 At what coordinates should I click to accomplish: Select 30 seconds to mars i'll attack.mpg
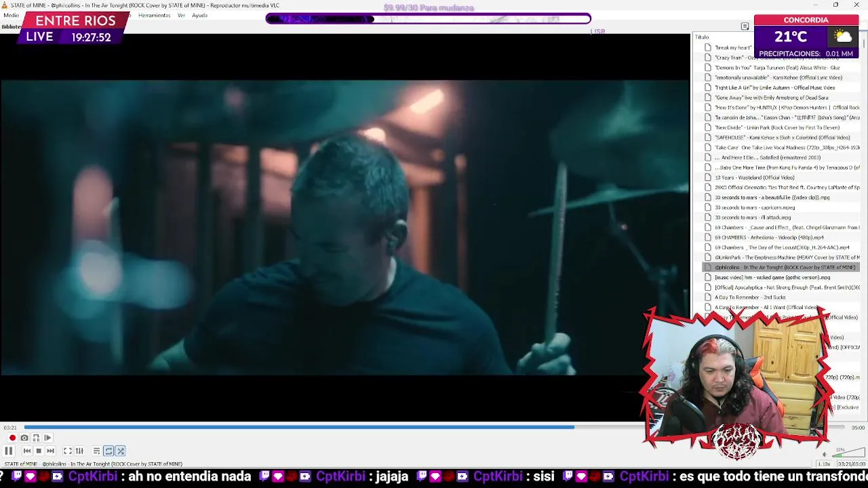(x=781, y=218)
